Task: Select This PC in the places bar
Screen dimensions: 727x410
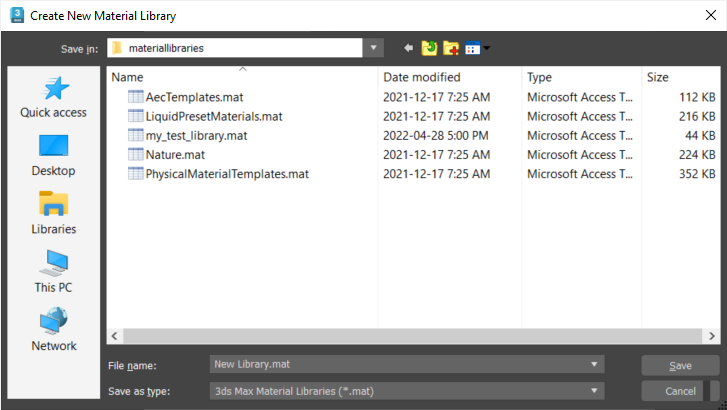Action: tap(53, 272)
